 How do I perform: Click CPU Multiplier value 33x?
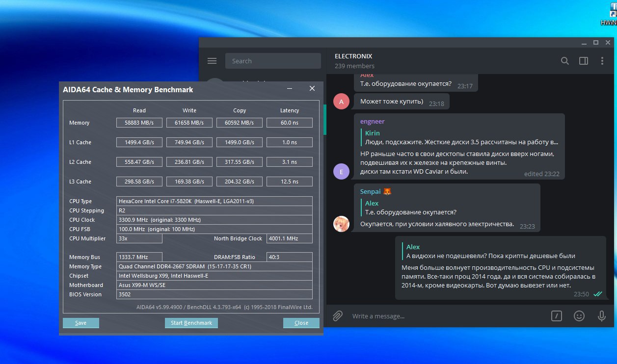point(139,238)
